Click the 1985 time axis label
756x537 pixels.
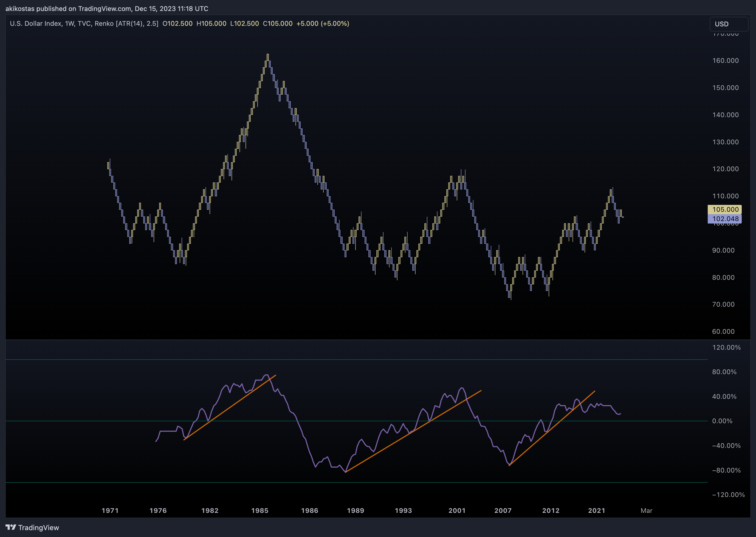[260, 511]
